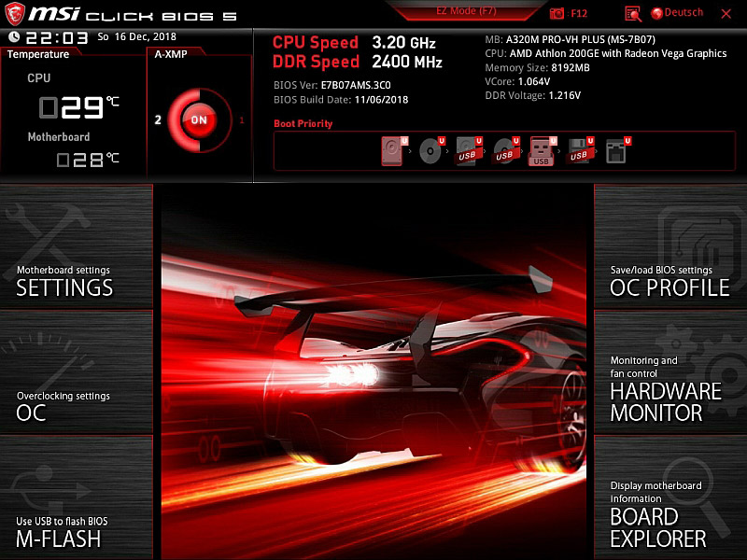Open HARDWARE MONITOR fan control
This screenshot has width=747, height=560.
tap(670, 371)
